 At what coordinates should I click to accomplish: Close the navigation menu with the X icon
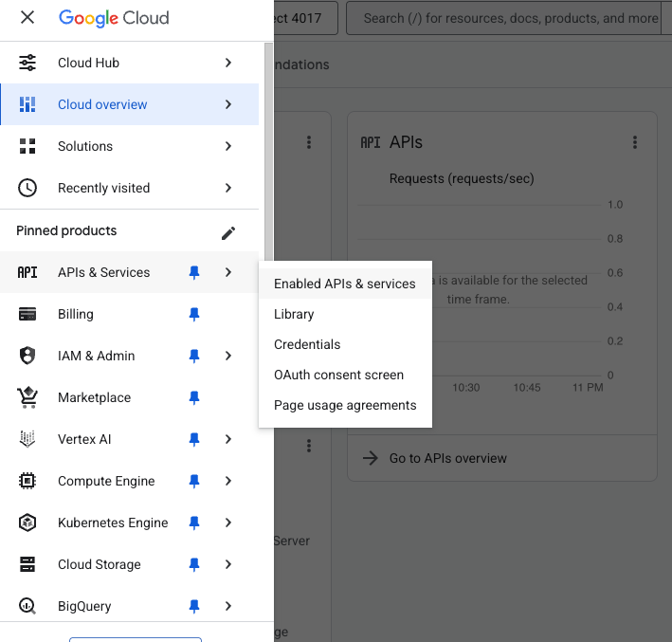pos(27,18)
